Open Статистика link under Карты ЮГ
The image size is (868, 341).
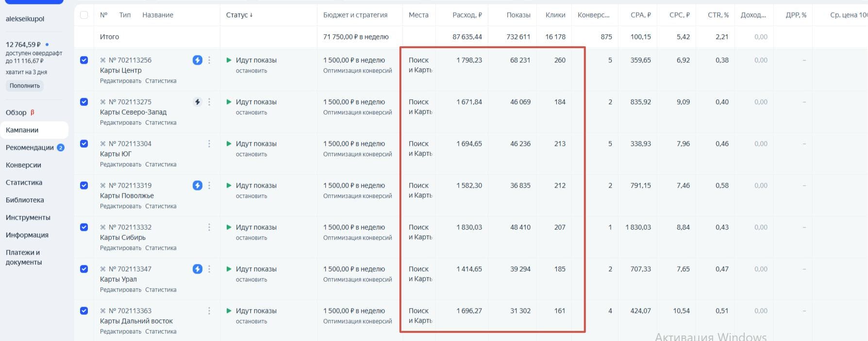(161, 165)
